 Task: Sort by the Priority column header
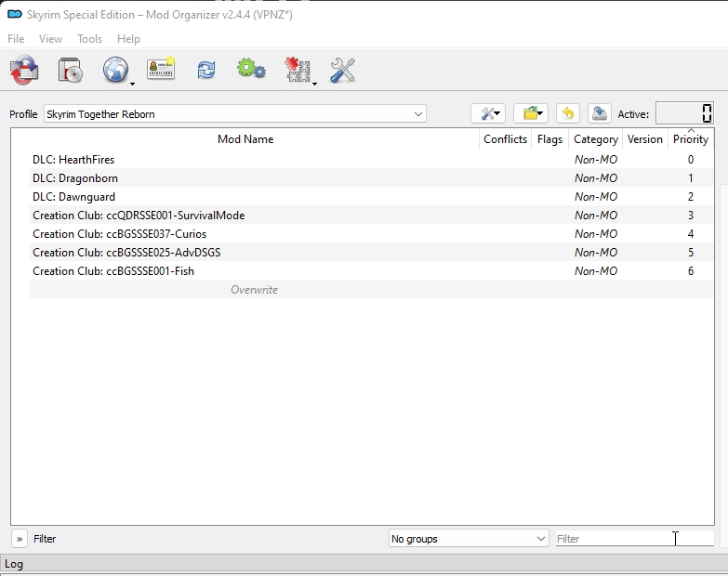tap(690, 139)
